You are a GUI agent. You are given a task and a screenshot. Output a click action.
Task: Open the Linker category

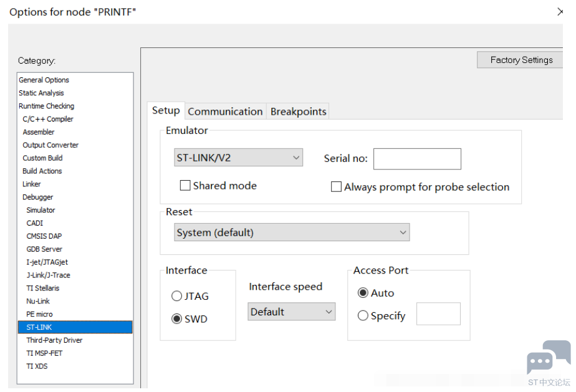[x=32, y=184]
